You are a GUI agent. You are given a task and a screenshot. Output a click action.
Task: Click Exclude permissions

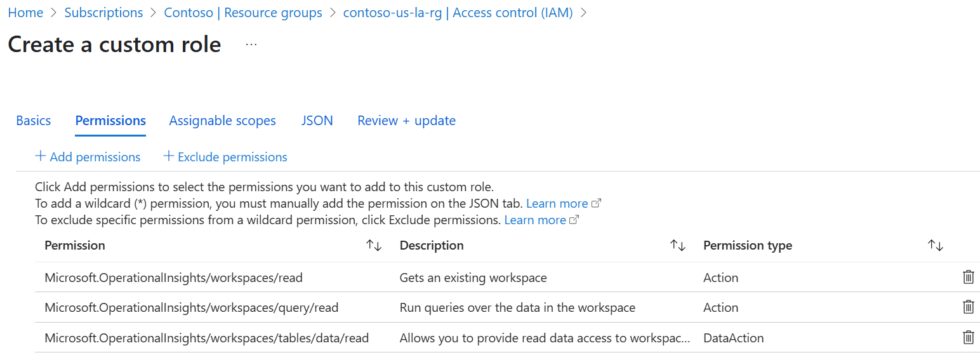pyautogui.click(x=225, y=157)
